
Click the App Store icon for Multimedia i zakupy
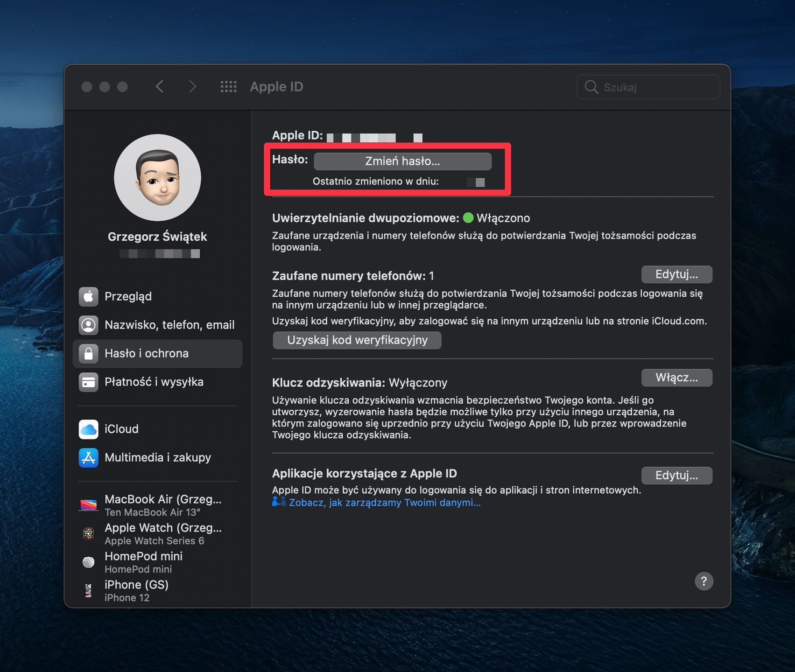point(89,457)
